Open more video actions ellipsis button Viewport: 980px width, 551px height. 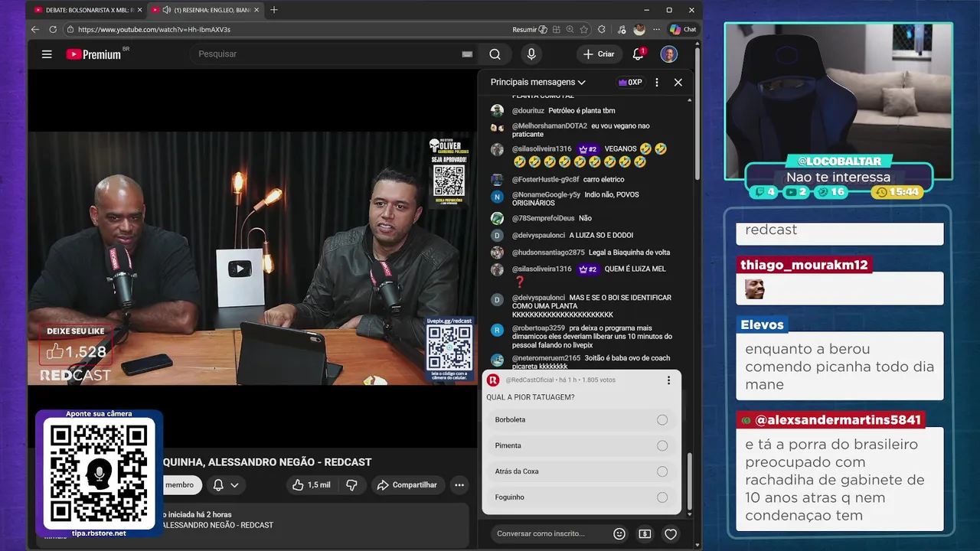click(x=459, y=485)
